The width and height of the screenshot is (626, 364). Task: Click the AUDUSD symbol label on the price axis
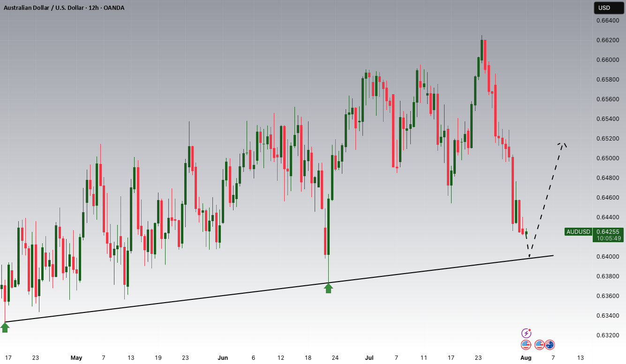point(578,231)
